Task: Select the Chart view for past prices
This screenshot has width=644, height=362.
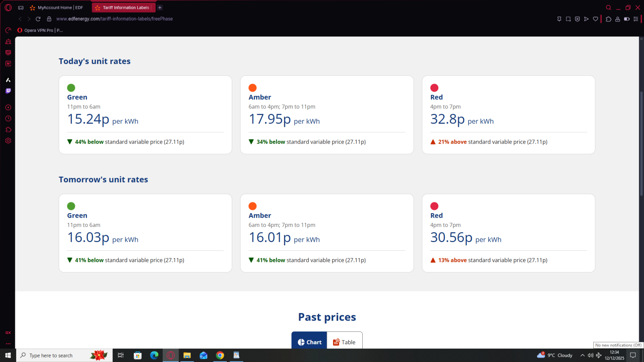Action: (x=310, y=342)
